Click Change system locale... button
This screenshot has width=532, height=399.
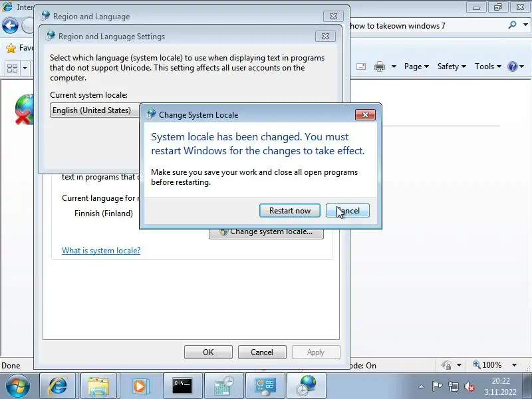[x=267, y=232]
